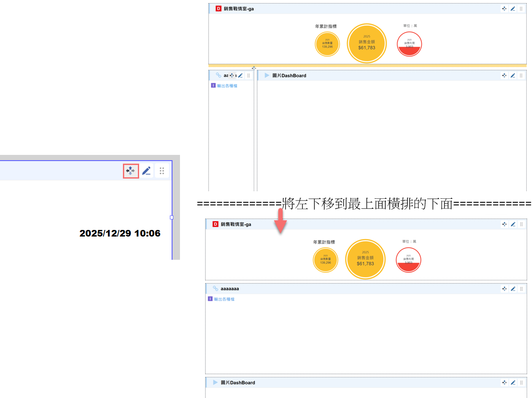Click the orange drop-zone bar under 銷售戰情室-ga
The width and height of the screenshot is (532, 398).
[367, 66]
